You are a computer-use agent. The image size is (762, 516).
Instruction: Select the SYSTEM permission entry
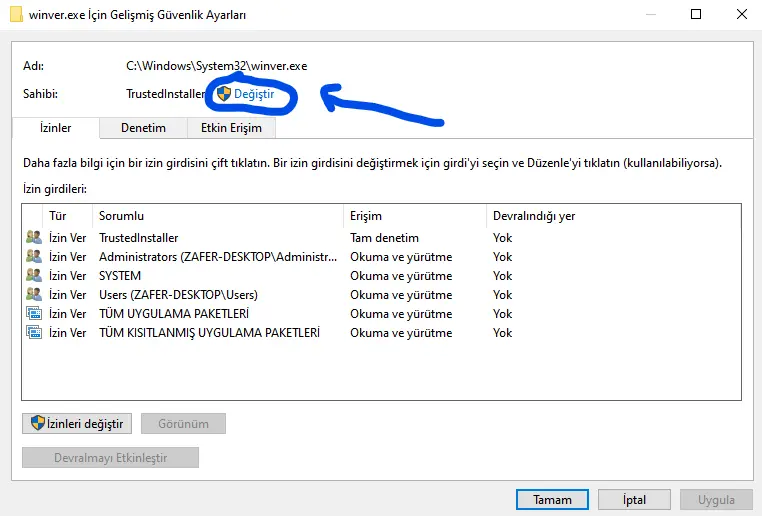381,275
